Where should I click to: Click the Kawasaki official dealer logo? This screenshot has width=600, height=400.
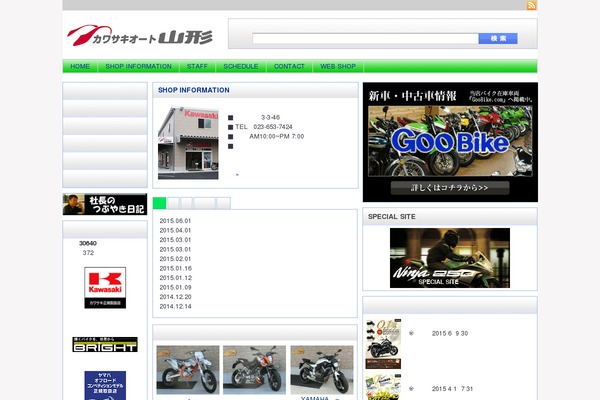pos(105,287)
